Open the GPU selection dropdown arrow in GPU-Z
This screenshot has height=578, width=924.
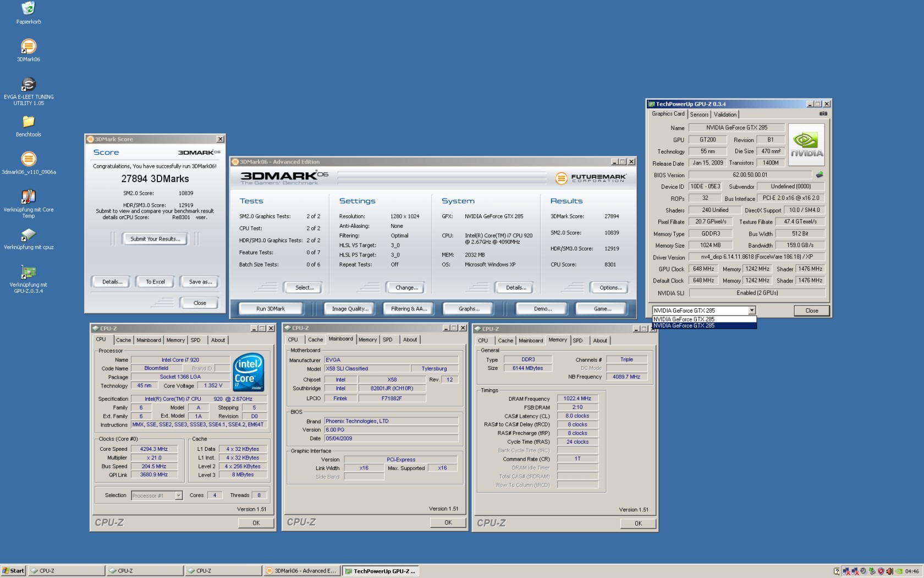coord(752,310)
